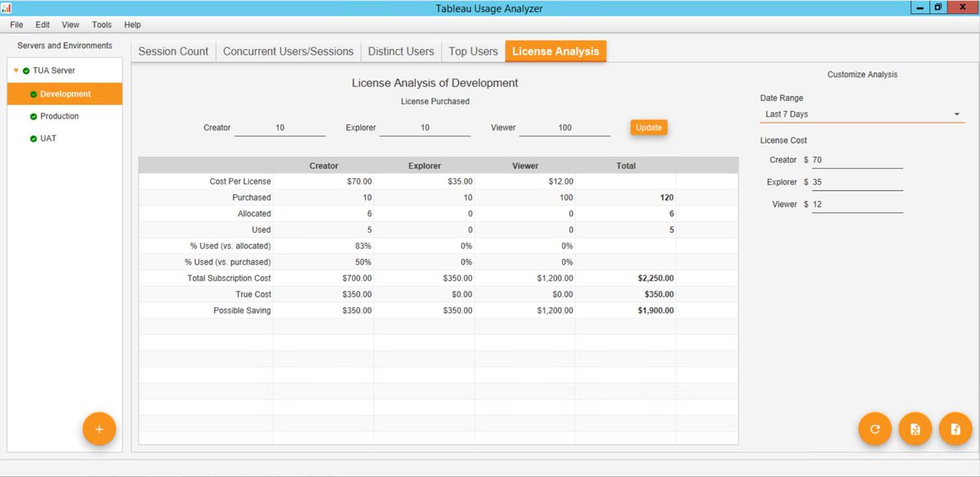Image resolution: width=980 pixels, height=477 pixels.
Task: Select the TUA Server entry
Action: point(65,71)
